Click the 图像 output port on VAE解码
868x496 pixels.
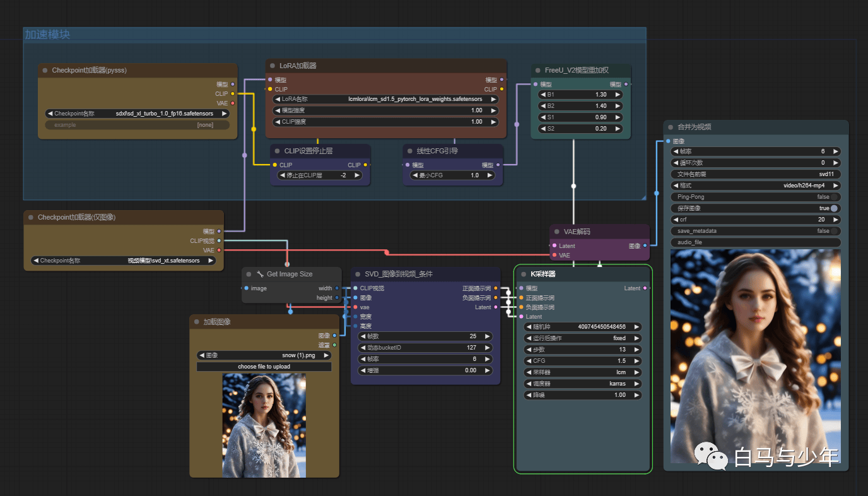pyautogui.click(x=645, y=246)
